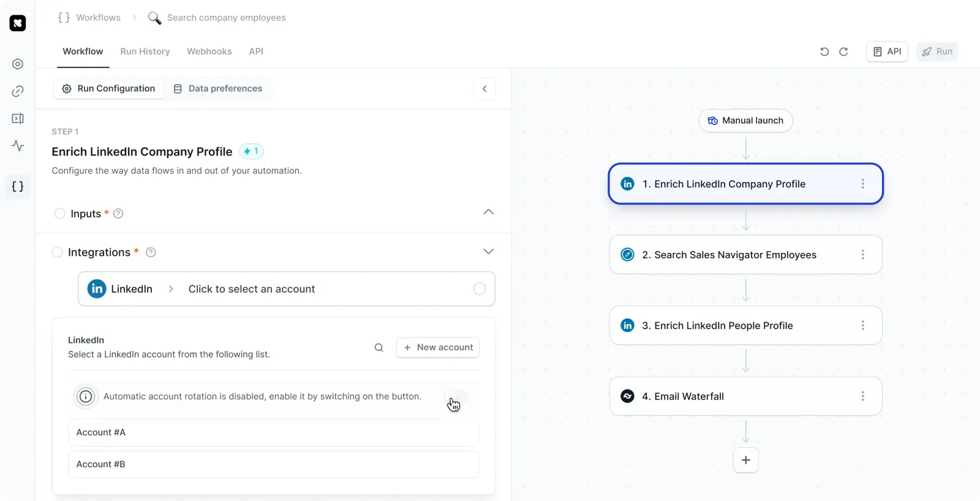Enable automatic account rotation switch

456,397
